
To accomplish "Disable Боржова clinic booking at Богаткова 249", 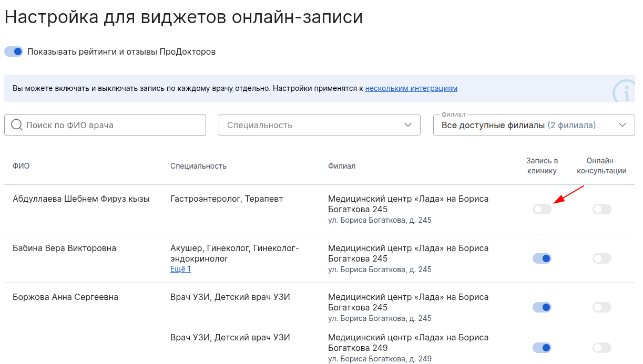I will tap(542, 348).
